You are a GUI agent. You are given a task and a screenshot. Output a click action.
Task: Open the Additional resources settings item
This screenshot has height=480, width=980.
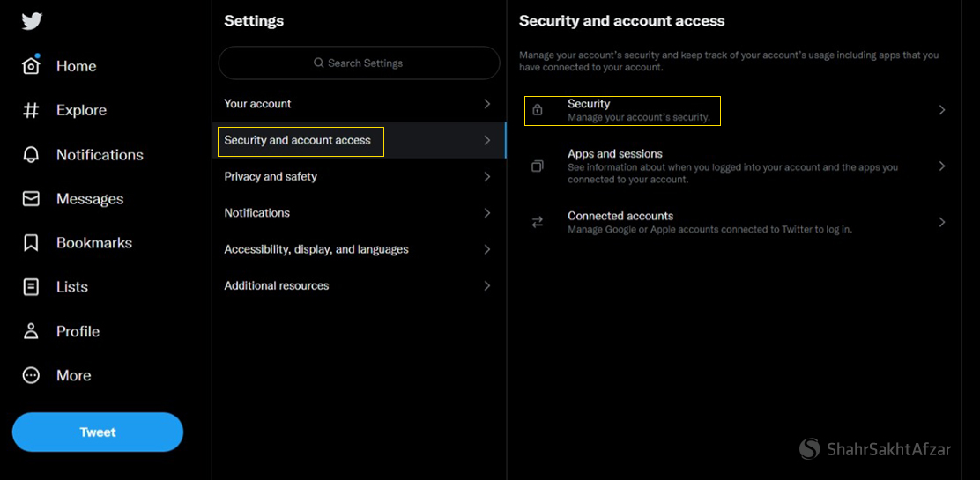pyautogui.click(x=277, y=286)
